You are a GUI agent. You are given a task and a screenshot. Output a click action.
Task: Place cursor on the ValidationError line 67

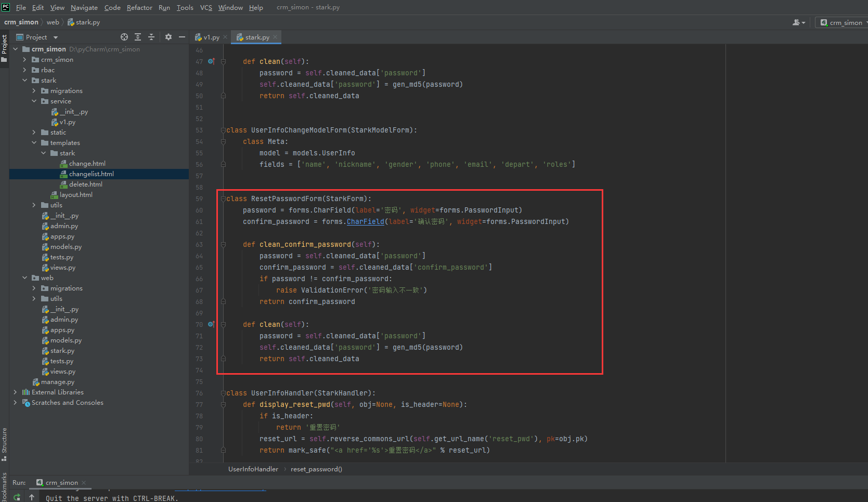[352, 290]
